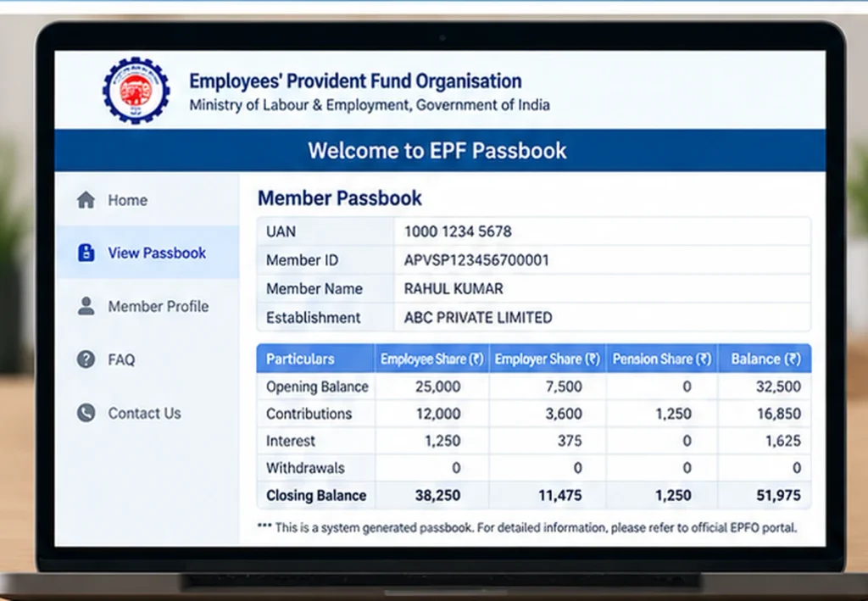Click the FAQ question mark icon
The height and width of the screenshot is (601, 868).
86,359
